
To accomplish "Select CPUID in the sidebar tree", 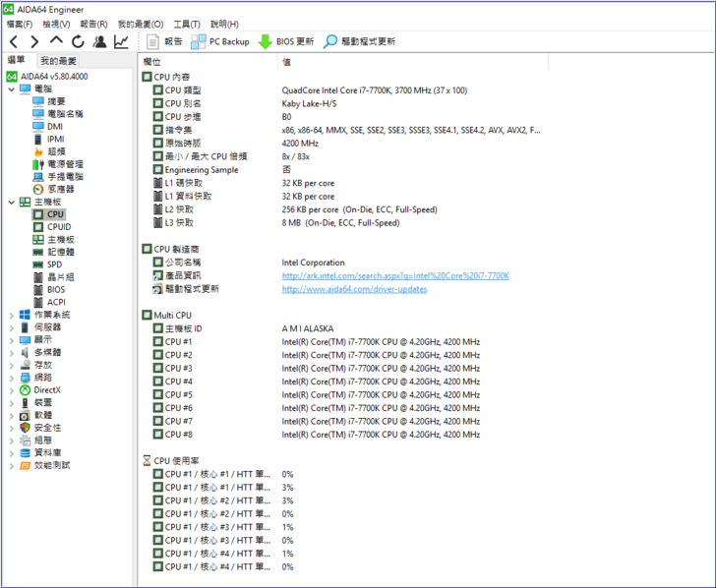I will click(x=58, y=227).
